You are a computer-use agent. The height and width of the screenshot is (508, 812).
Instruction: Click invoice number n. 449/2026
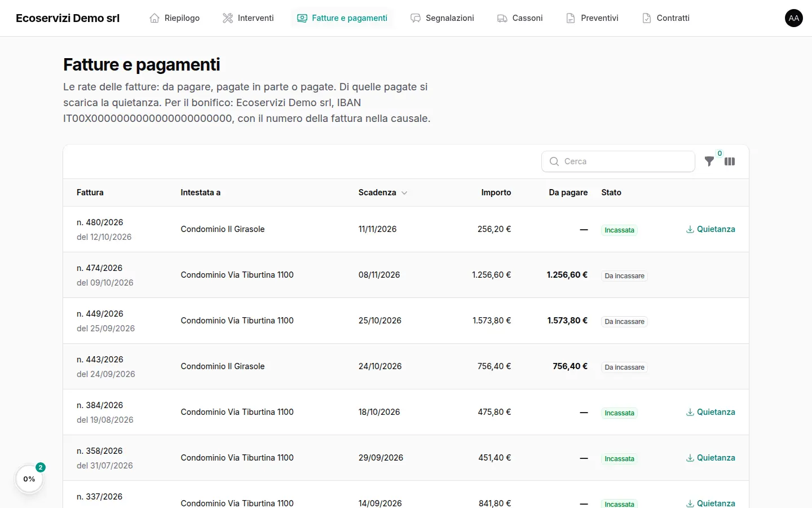(x=100, y=314)
